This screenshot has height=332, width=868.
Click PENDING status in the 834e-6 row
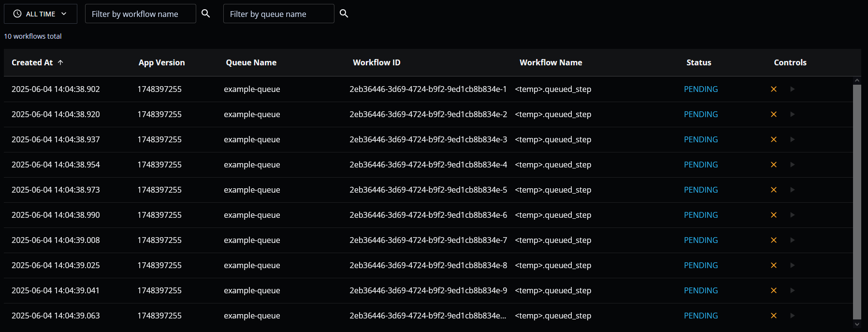pyautogui.click(x=701, y=215)
